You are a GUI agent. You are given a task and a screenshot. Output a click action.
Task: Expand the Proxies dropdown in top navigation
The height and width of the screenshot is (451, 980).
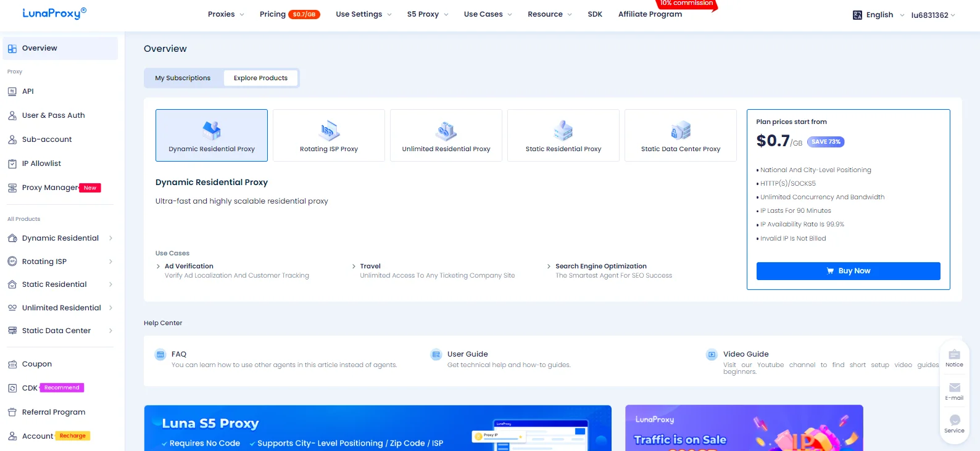pos(226,14)
